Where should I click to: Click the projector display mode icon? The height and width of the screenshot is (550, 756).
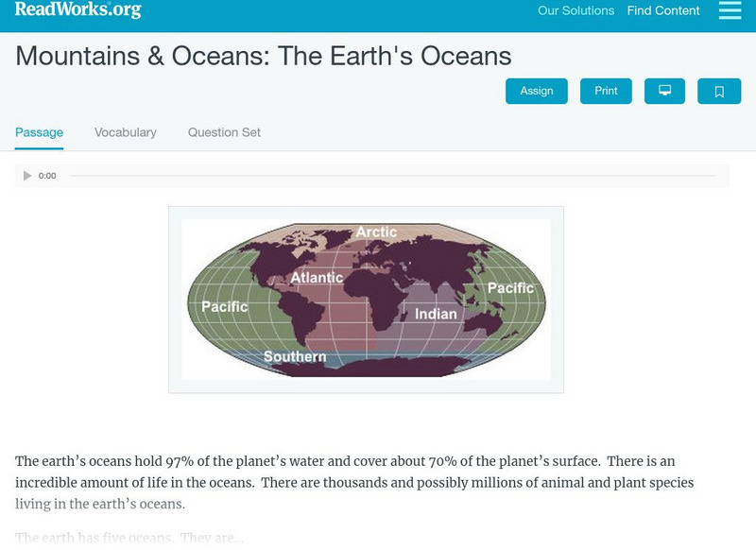(x=664, y=91)
